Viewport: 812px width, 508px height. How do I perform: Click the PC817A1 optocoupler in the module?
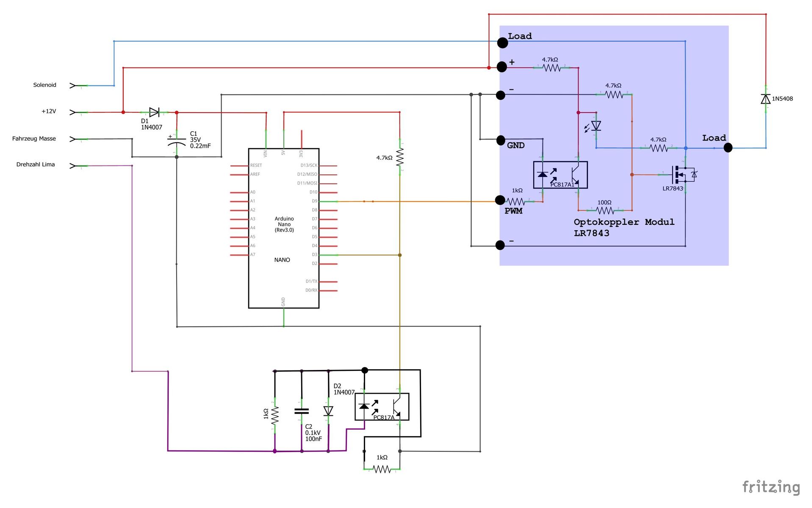[x=560, y=175]
